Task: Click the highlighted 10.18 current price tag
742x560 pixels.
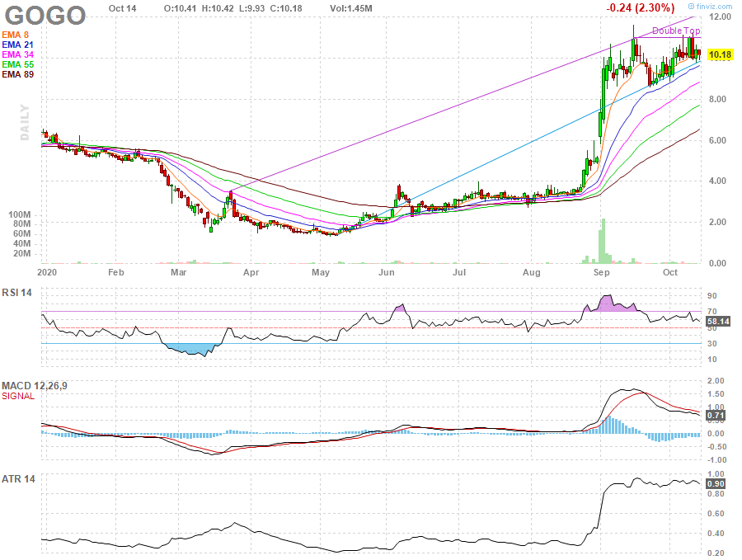Action: pyautogui.click(x=720, y=54)
